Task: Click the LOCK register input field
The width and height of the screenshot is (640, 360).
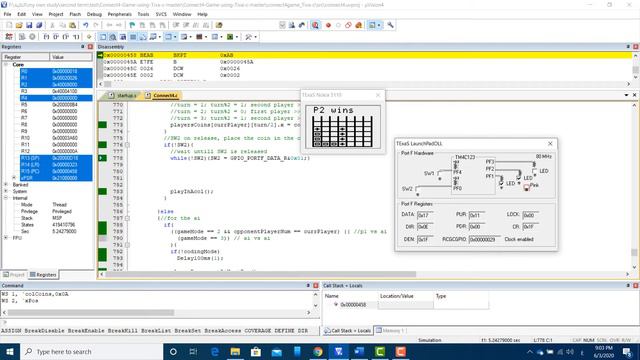Action: (x=531, y=215)
